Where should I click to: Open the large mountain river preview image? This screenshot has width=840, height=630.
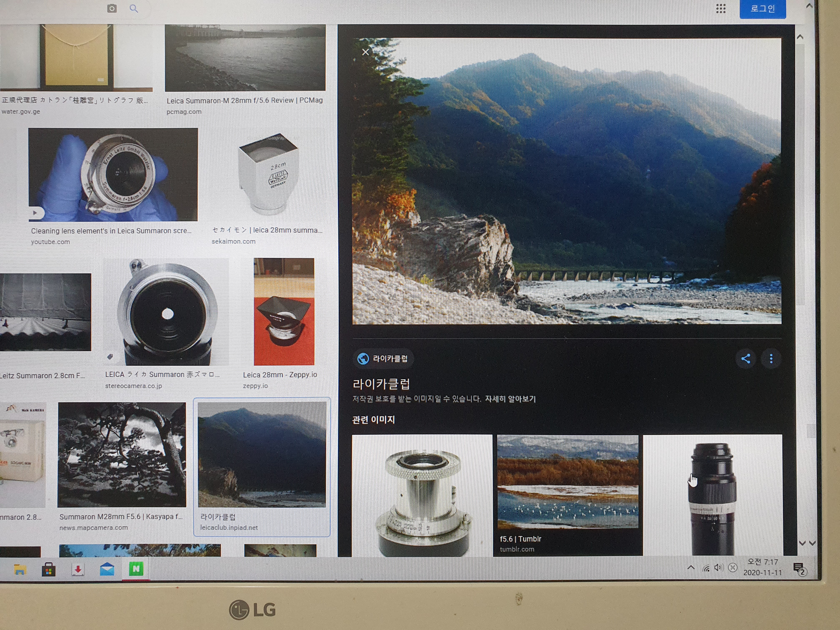coord(567,181)
